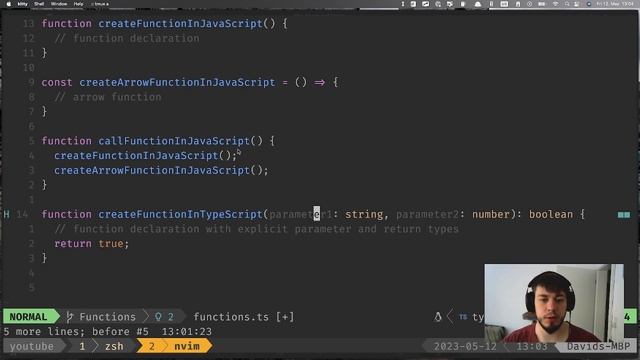
Task: Click the 'return' keyword
Action: [x=73, y=244]
